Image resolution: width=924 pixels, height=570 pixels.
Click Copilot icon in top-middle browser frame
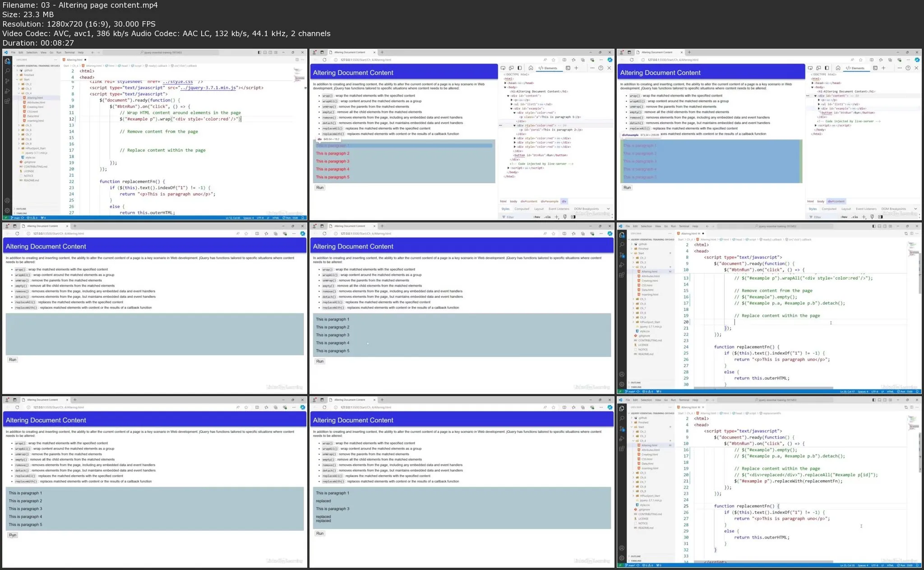click(610, 60)
